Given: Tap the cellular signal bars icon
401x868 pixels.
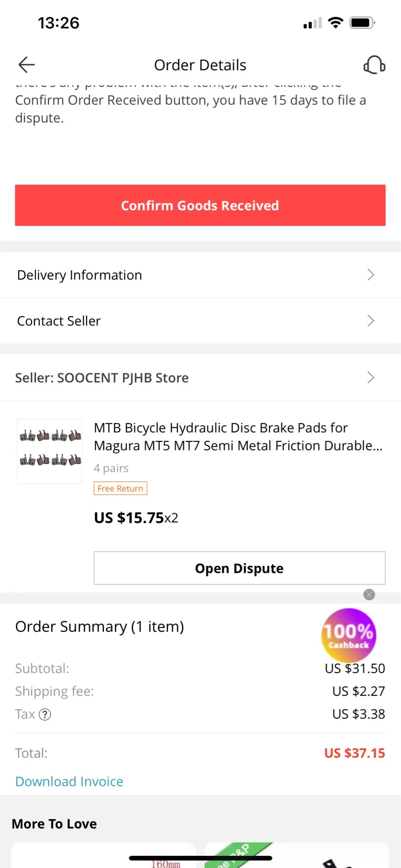Looking at the screenshot, I should [x=313, y=23].
